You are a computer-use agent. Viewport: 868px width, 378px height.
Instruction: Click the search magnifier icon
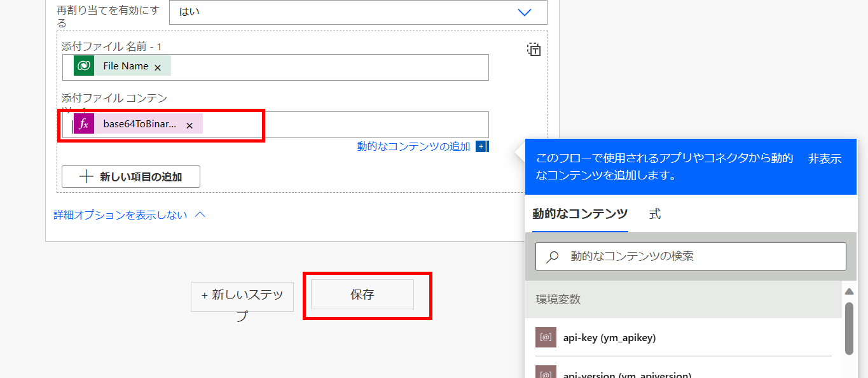(x=553, y=256)
